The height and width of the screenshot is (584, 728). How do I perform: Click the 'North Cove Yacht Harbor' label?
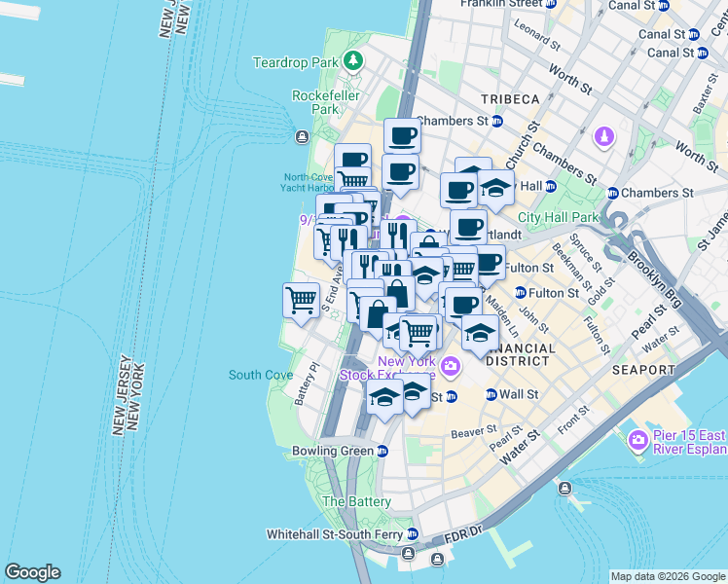point(307,182)
